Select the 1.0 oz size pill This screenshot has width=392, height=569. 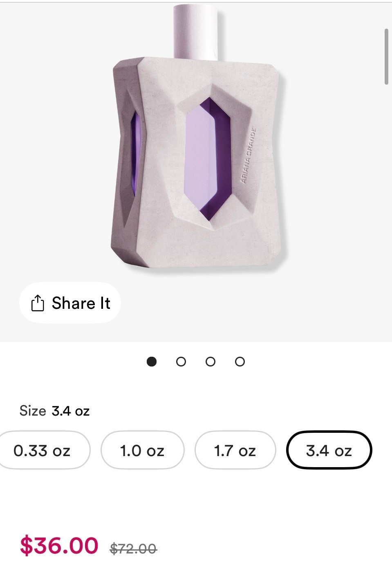pyautogui.click(x=142, y=450)
